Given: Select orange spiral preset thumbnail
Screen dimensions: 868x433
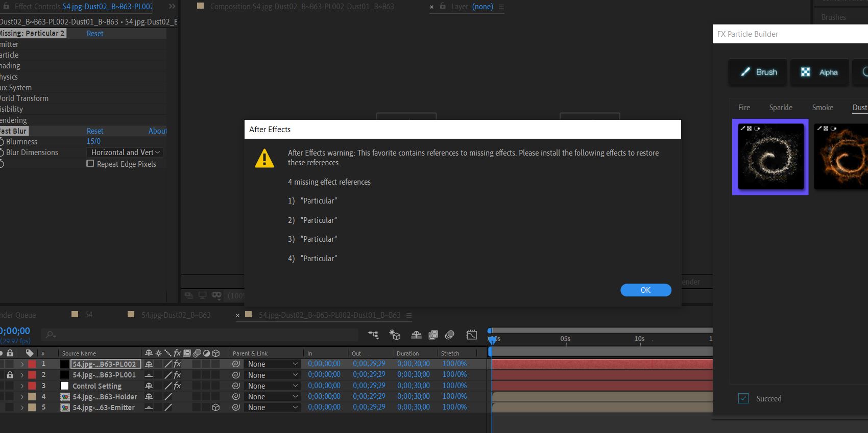Looking at the screenshot, I should (841, 157).
